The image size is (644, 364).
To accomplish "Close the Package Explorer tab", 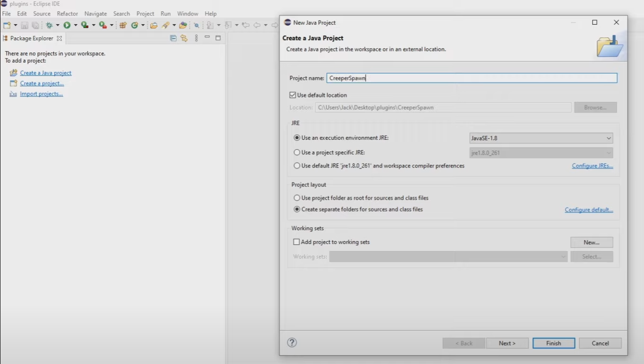I will pos(59,39).
